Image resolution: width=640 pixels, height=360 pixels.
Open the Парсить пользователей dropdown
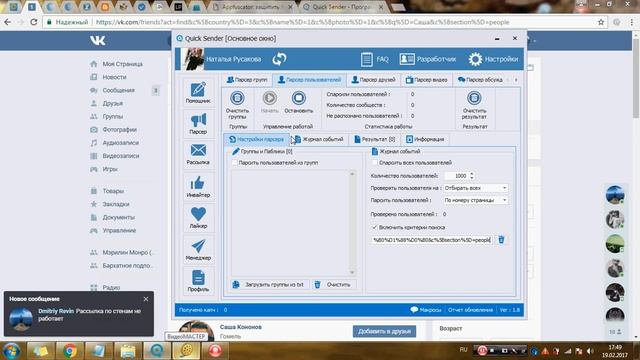(476, 200)
